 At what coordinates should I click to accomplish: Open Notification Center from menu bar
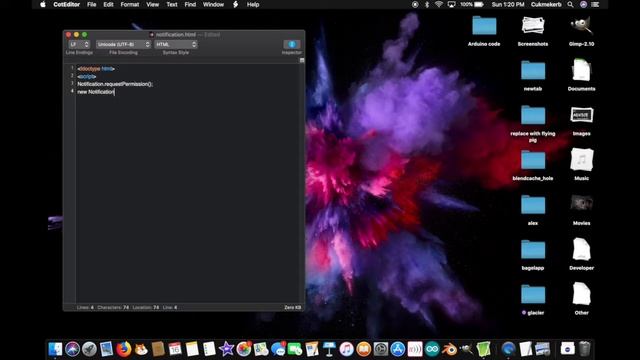[x=596, y=4]
